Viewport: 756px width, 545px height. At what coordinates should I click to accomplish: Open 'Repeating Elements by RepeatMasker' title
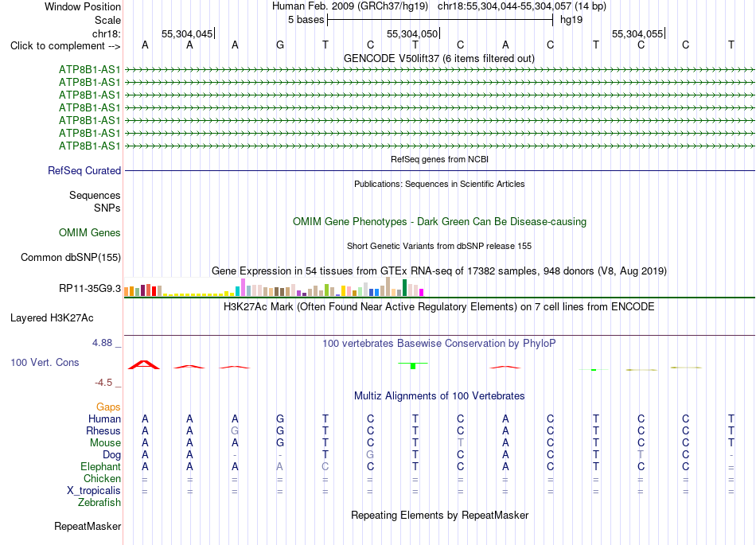pos(439,516)
